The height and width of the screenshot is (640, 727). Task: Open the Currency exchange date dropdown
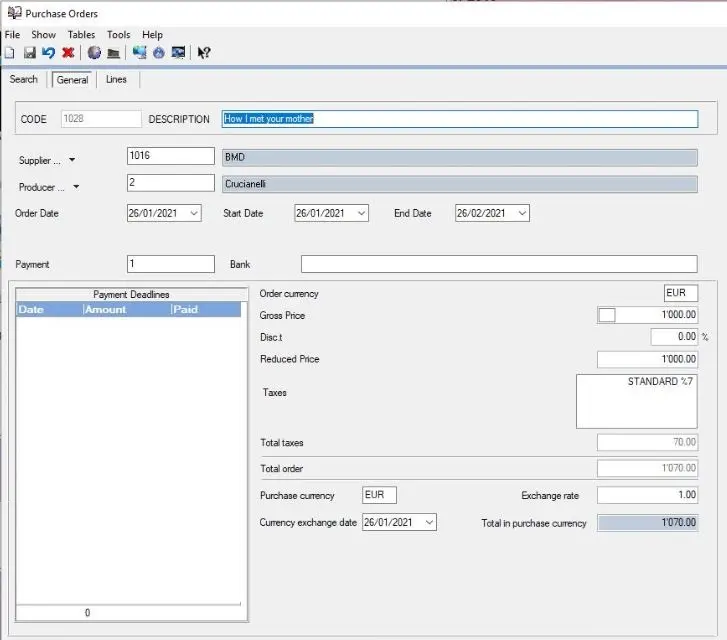click(428, 523)
